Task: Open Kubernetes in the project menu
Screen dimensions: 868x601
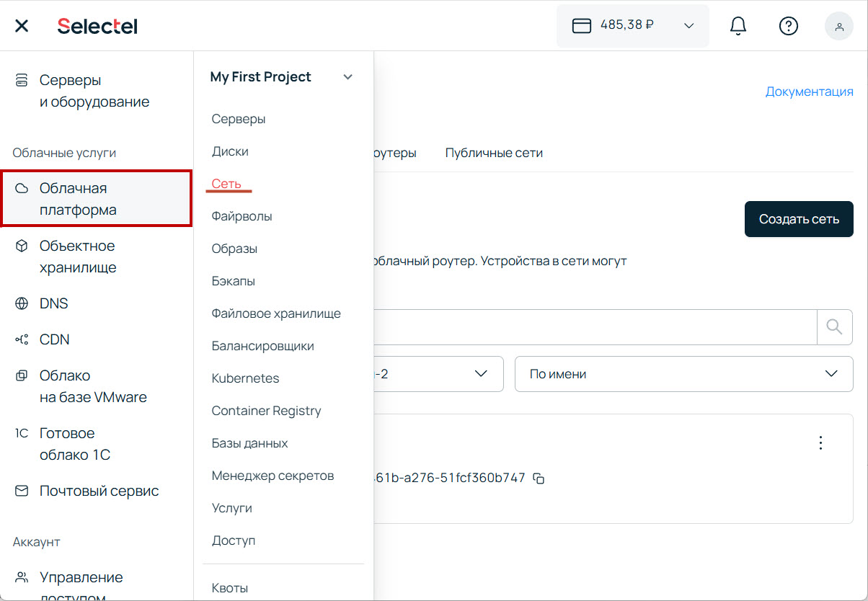Action: [x=245, y=378]
